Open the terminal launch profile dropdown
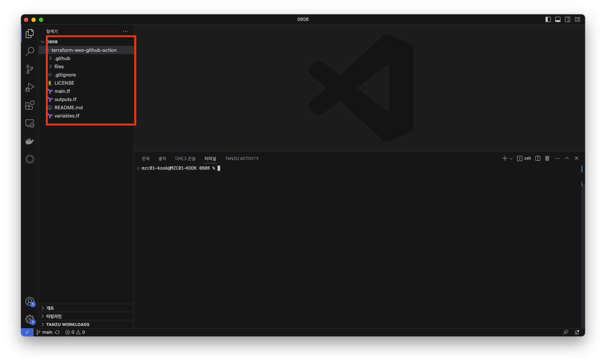This screenshot has height=364, width=606. point(511,159)
